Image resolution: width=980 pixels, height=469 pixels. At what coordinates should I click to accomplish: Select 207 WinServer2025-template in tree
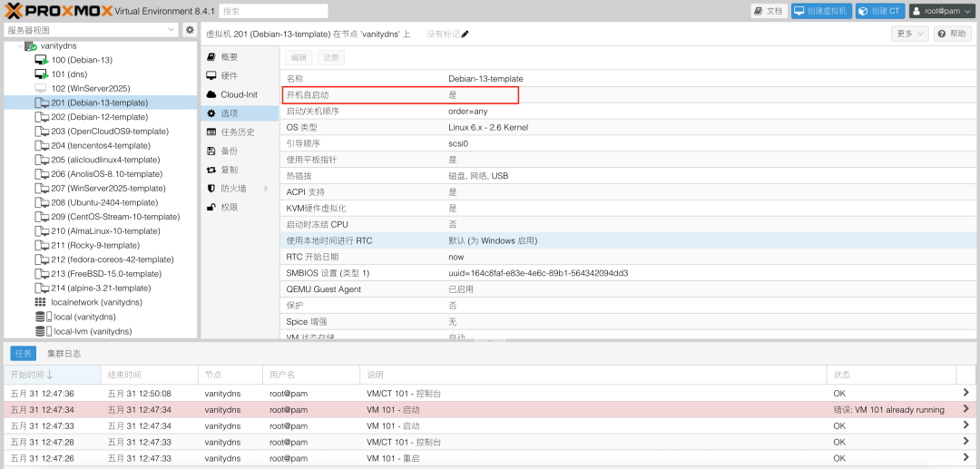click(101, 188)
